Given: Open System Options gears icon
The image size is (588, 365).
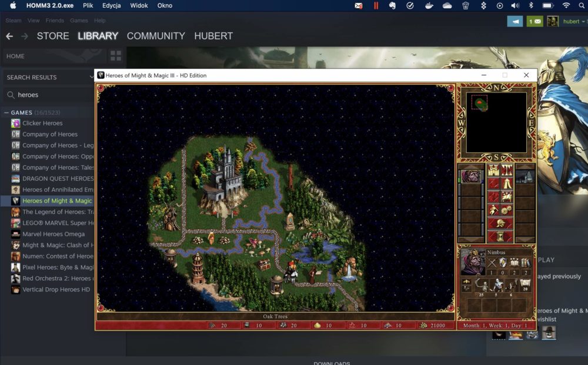Looking at the screenshot, I should click(507, 210).
